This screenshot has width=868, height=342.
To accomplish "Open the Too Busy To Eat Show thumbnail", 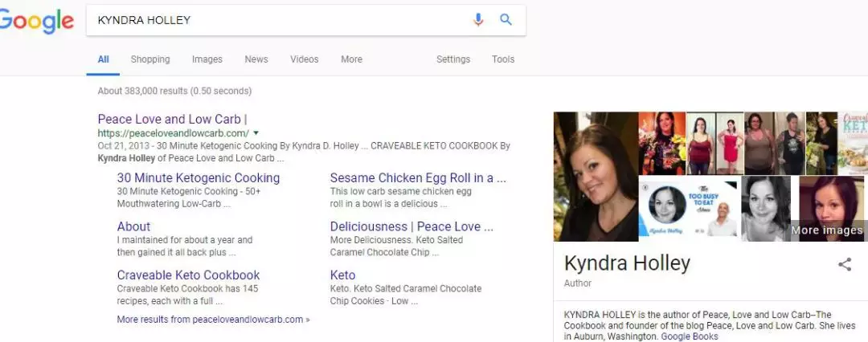I will tap(689, 209).
